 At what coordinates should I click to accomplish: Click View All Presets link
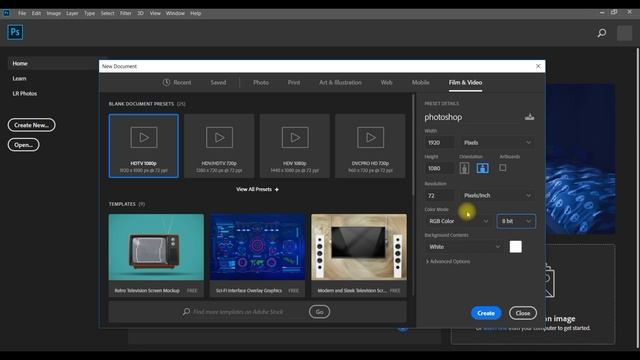click(254, 189)
